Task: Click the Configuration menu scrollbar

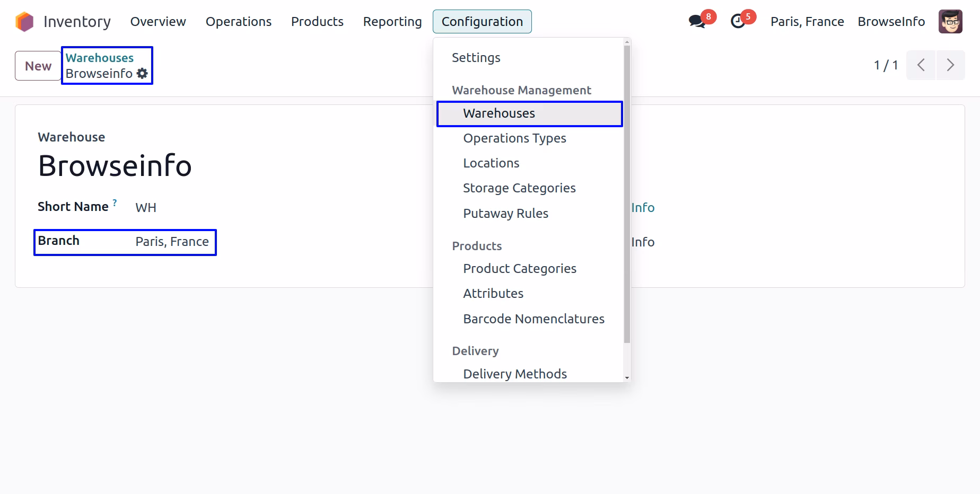Action: point(627,194)
